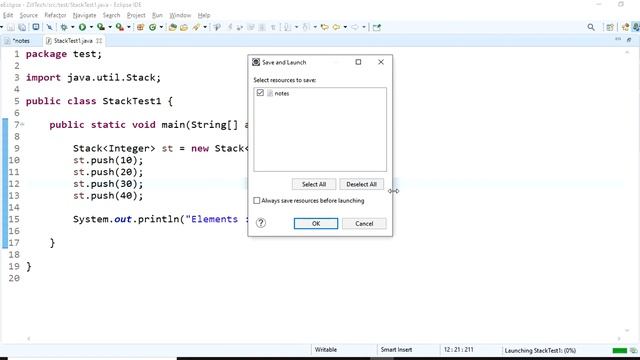This screenshot has width=640, height=360.
Task: Click the editor vertical scrollbar down arrow
Action: [627, 331]
